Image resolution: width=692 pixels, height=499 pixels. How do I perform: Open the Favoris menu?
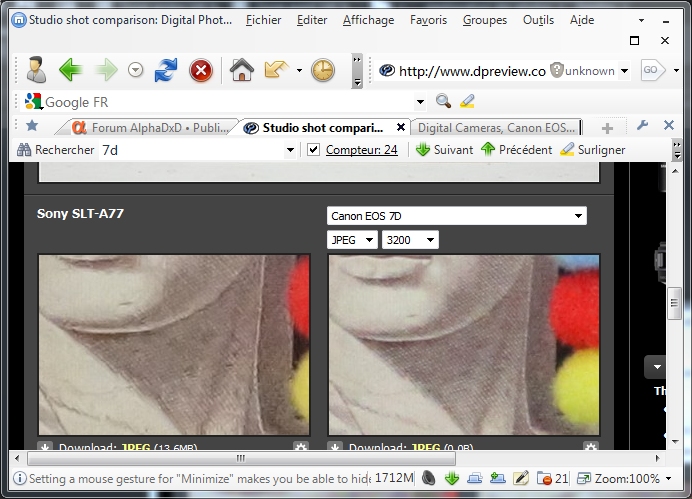[x=428, y=20]
